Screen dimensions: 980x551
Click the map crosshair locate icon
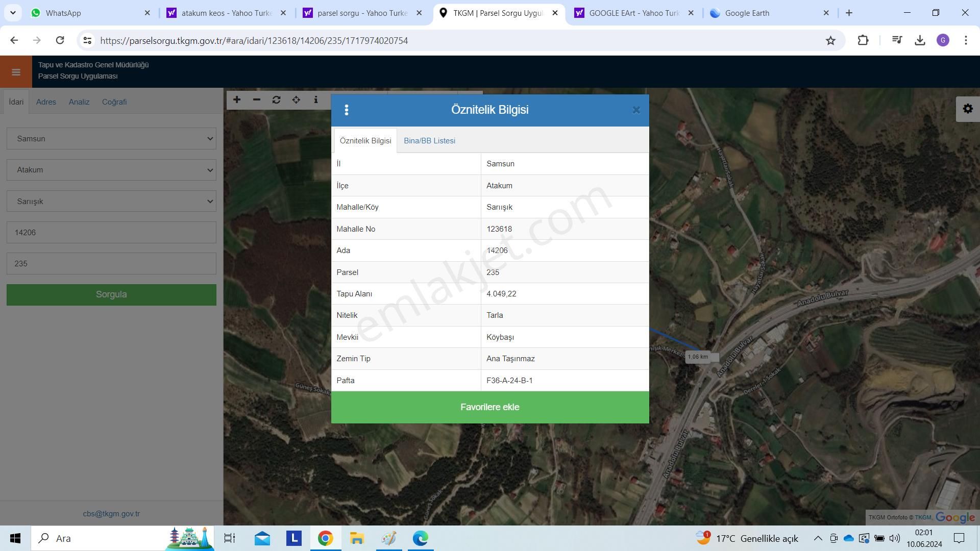click(x=296, y=100)
